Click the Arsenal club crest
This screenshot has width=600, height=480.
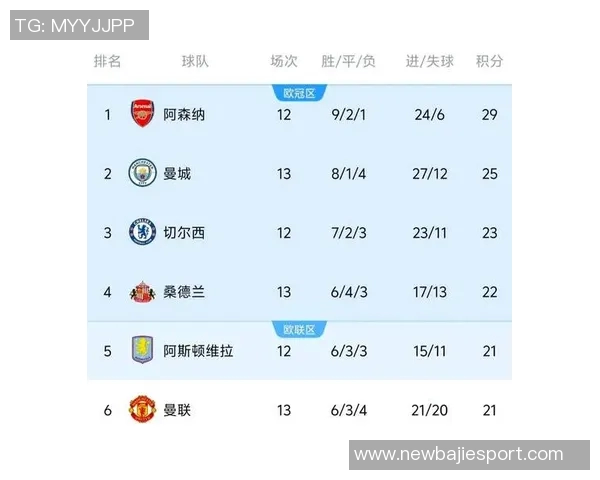pos(142,114)
